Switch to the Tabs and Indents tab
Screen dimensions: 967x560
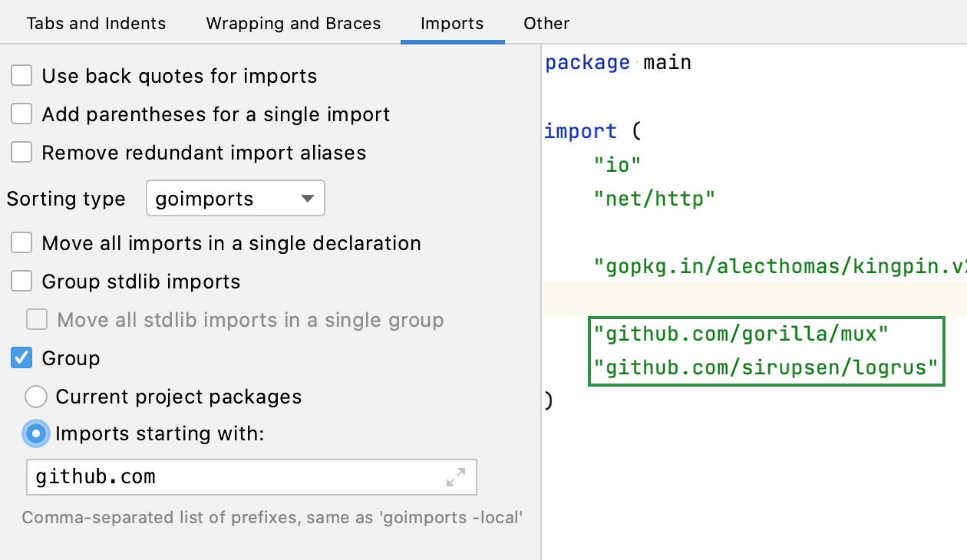click(96, 23)
